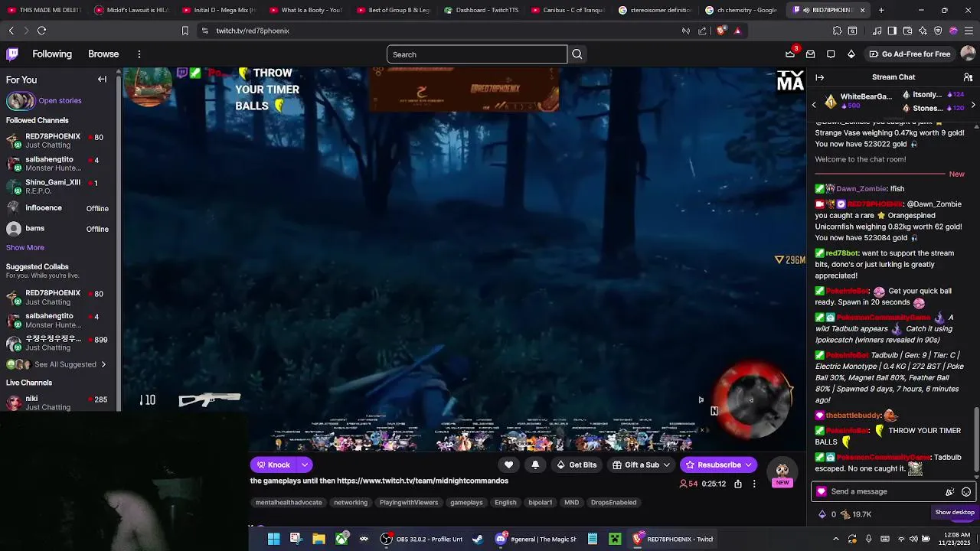The height and width of the screenshot is (551, 980).
Task: Expand the Knock dropdown arrow
Action: [305, 465]
